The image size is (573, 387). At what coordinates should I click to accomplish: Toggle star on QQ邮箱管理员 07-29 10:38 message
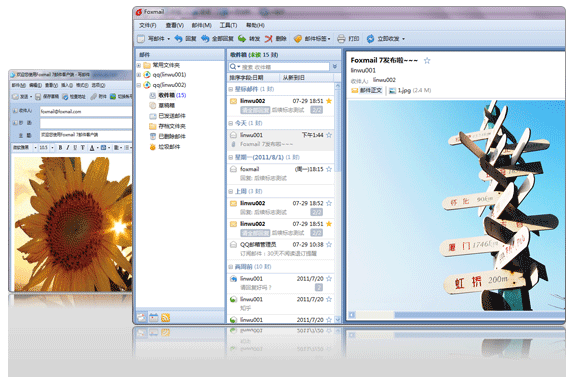click(329, 244)
